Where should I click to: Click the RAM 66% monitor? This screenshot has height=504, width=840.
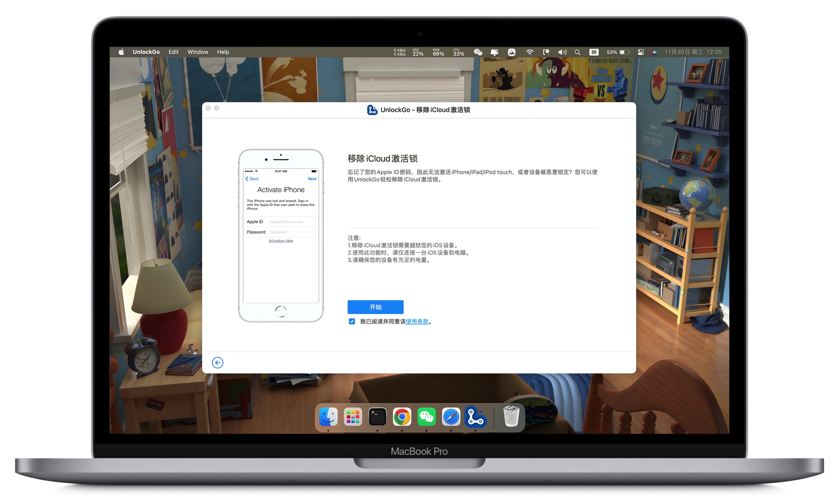[x=438, y=52]
